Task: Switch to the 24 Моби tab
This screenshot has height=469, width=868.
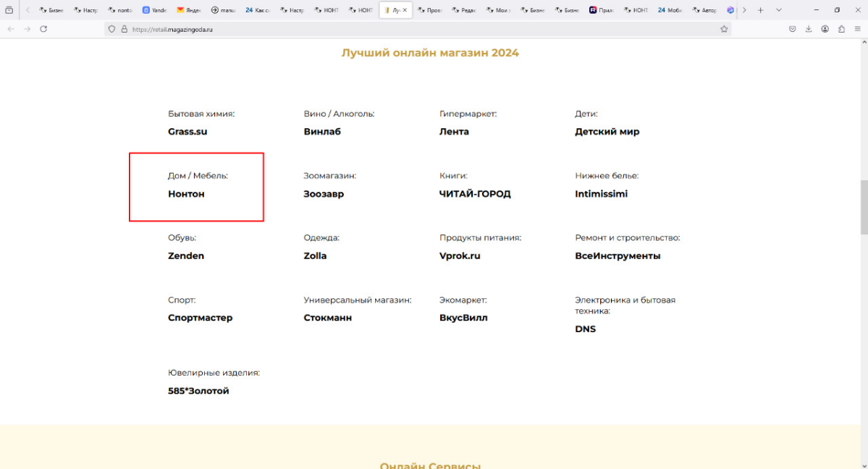Action: tap(670, 10)
